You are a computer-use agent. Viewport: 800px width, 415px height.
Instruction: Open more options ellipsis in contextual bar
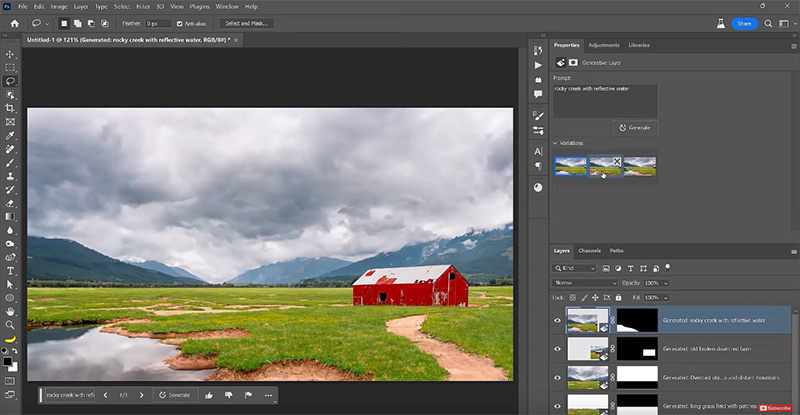pos(268,395)
